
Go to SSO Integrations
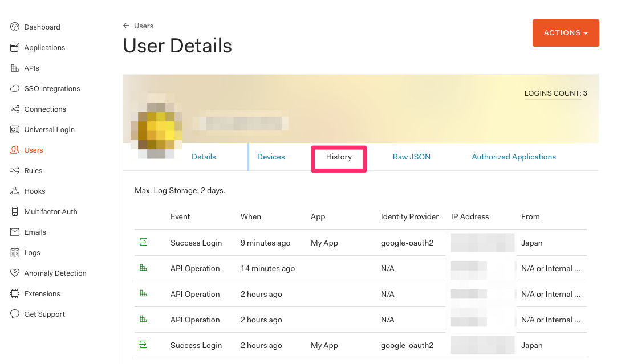coord(51,88)
